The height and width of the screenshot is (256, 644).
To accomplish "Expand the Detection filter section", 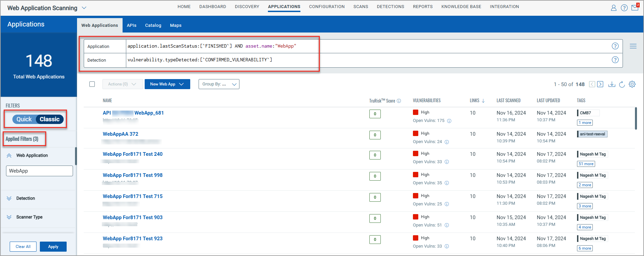I will coord(25,198).
